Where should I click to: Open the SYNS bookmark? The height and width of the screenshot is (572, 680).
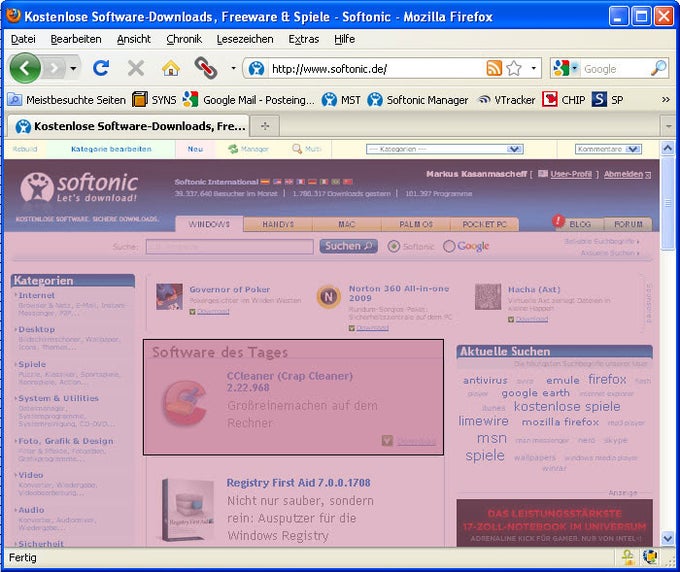pos(154,100)
